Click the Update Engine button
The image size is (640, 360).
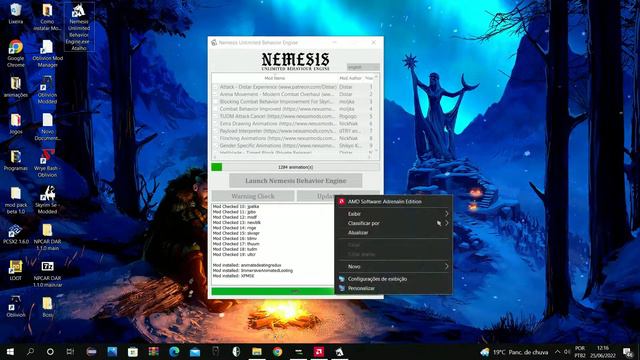pos(338,196)
